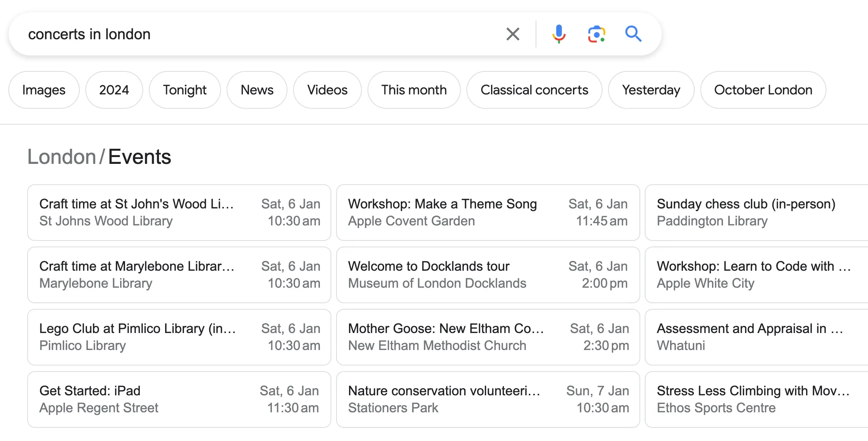
Task: Open Workshop: Make a Theme Song event
Action: 488,212
